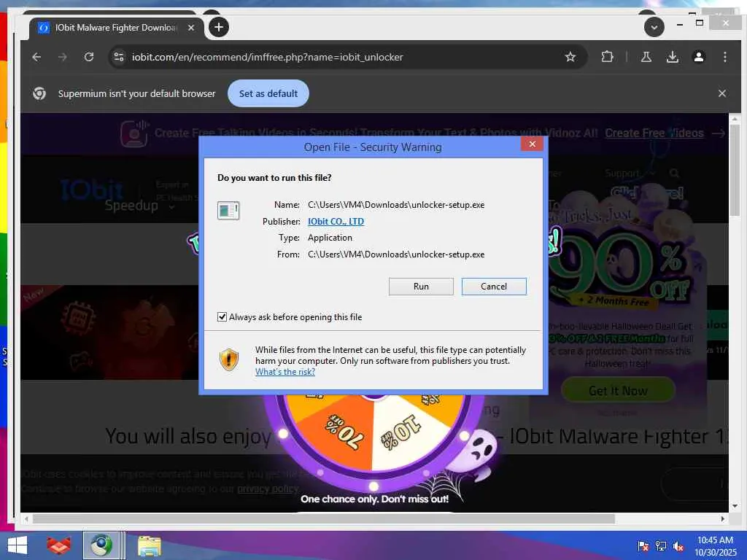Click the Action Center flag tray icon
Viewport: 747px width, 560px height.
tap(643, 545)
